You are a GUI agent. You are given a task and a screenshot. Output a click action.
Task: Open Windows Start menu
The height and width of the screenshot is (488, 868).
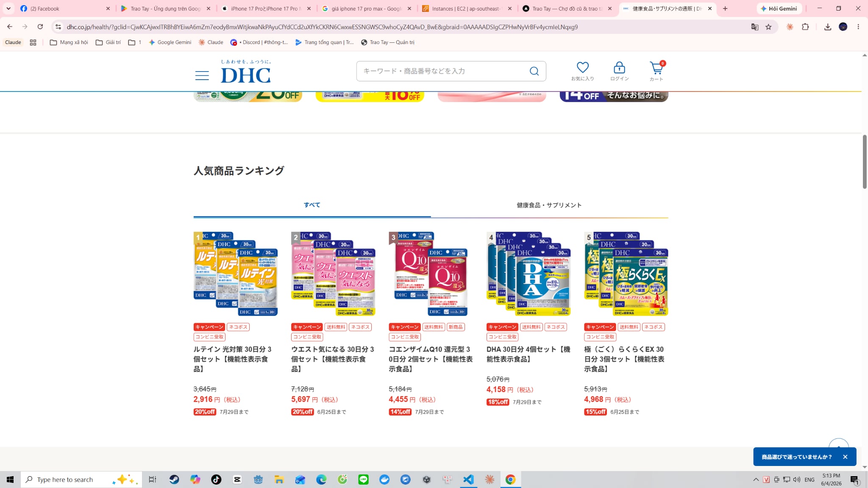click(10, 480)
